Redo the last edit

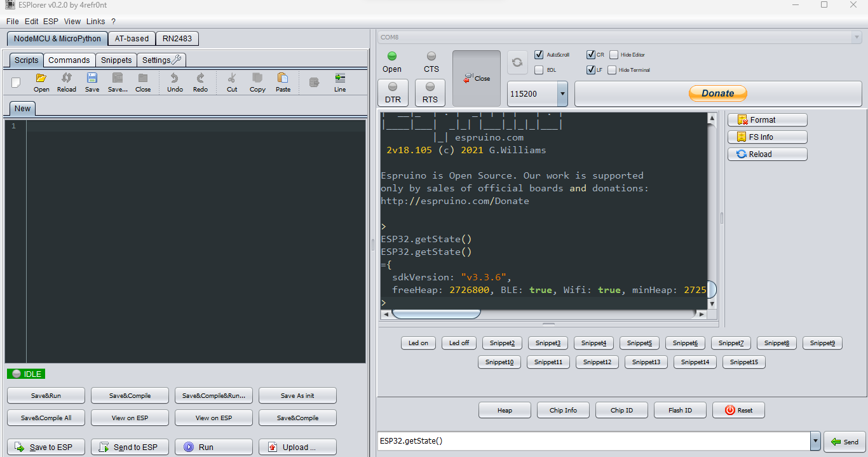(x=200, y=82)
